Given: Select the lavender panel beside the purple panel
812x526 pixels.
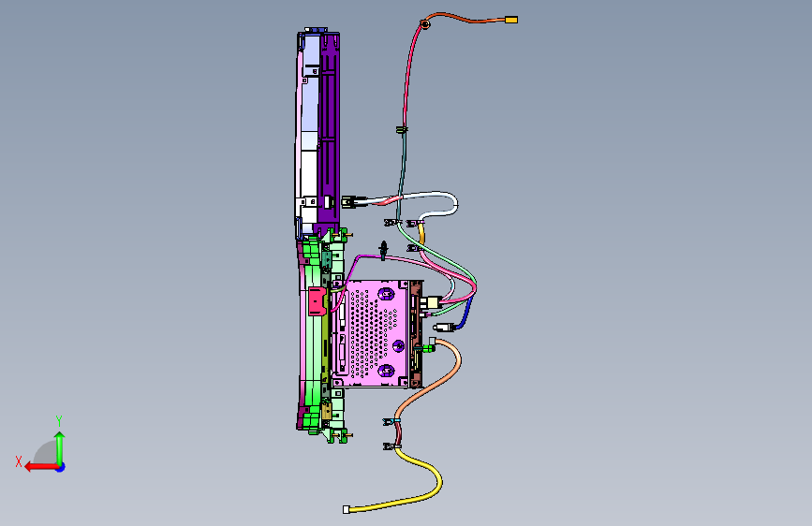Looking at the screenshot, I should [x=309, y=104].
